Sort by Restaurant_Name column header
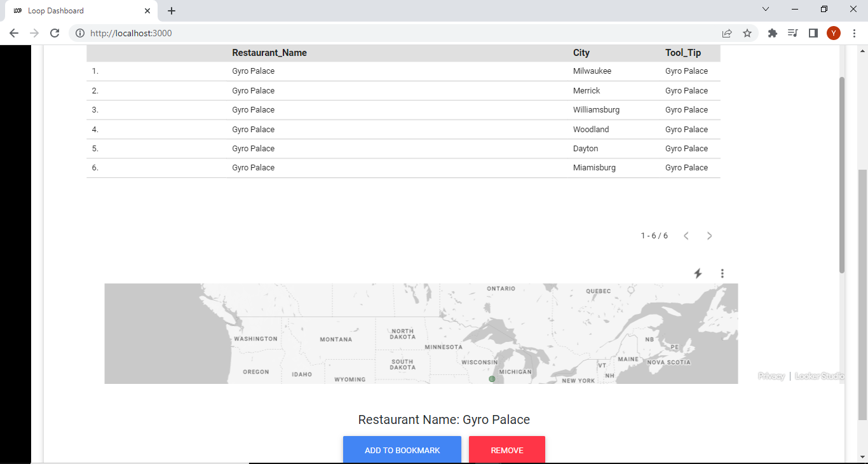The height and width of the screenshot is (464, 868). tap(269, 53)
